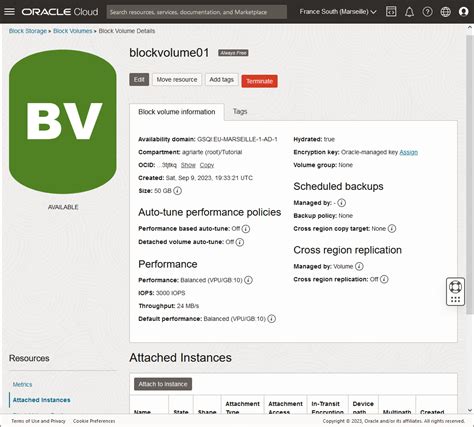Open Metrics in the Resources sidebar

22,384
